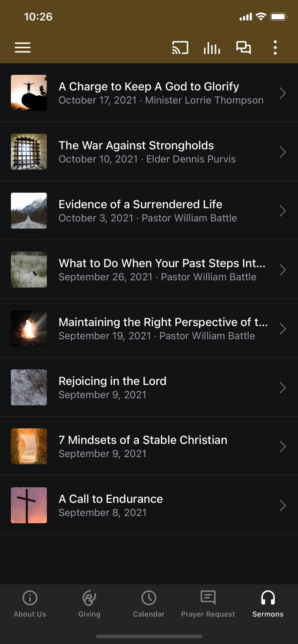Image resolution: width=298 pixels, height=644 pixels.
Task: Open the Calendar icon
Action: 149,597
